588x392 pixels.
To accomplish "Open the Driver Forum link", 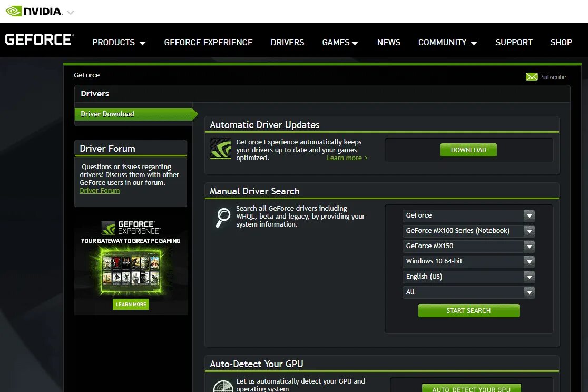I will pyautogui.click(x=100, y=191).
